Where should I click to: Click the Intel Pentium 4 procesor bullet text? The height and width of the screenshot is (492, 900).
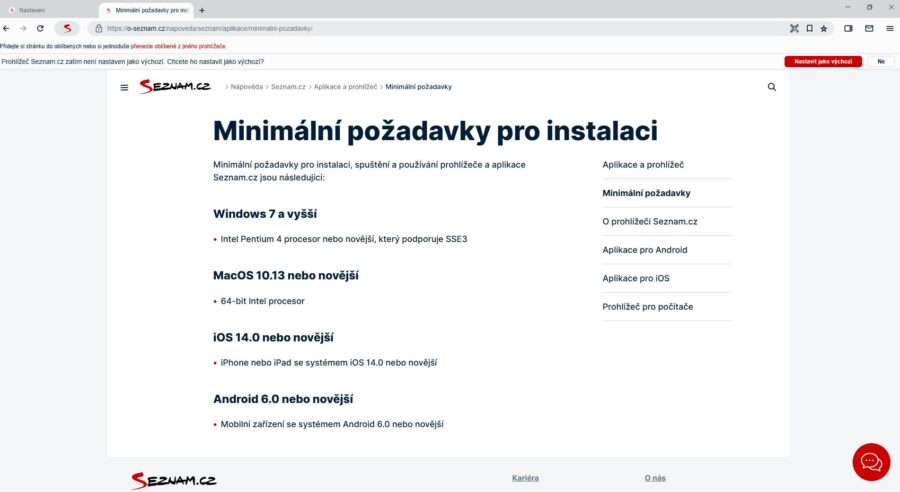344,239
